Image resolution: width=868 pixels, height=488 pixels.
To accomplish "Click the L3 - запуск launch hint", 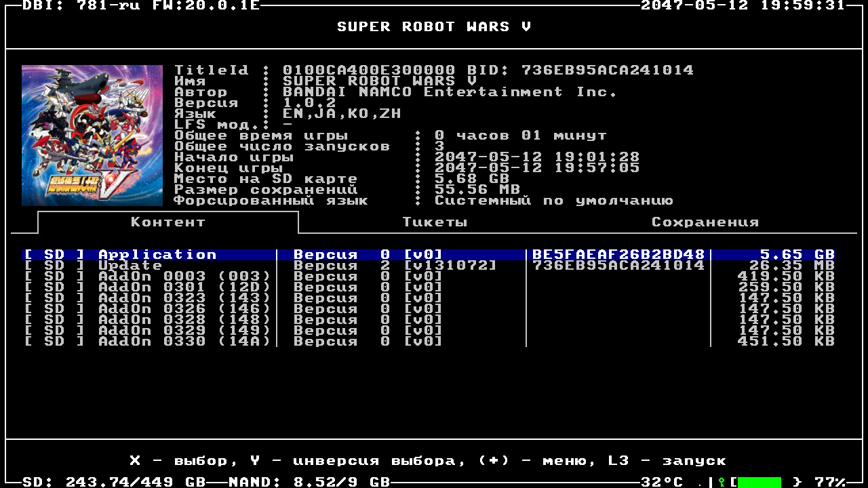I will 667,461.
